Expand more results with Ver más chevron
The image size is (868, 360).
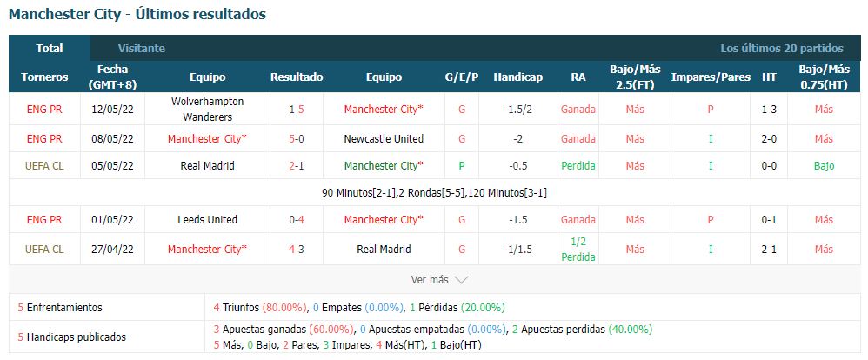tap(461, 280)
